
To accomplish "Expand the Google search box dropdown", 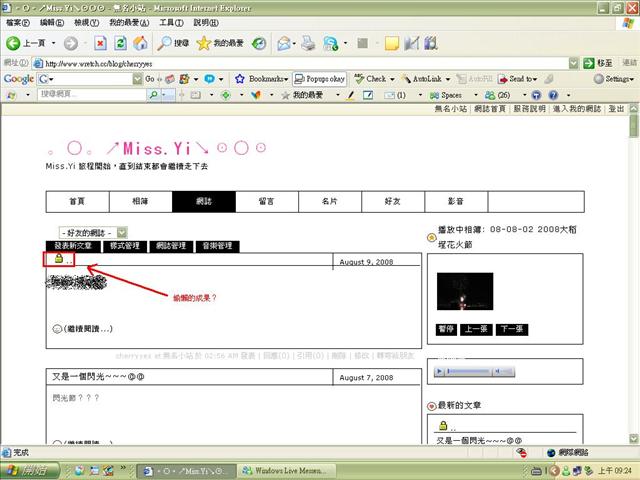I will point(138,79).
